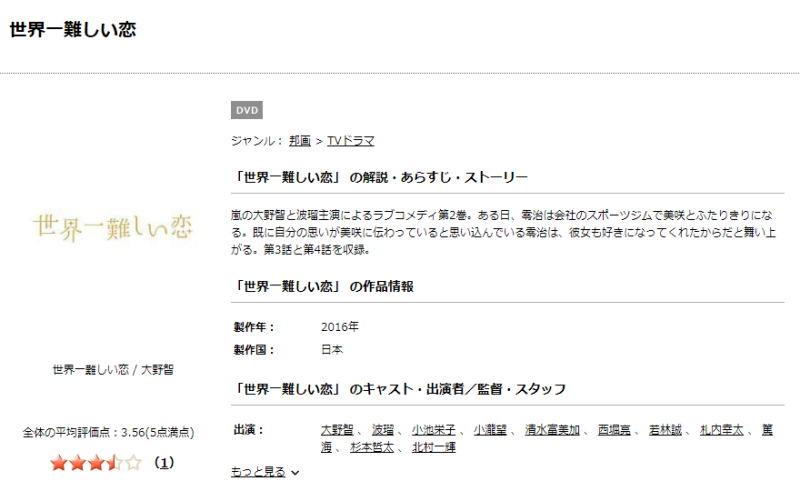Open the 邦画 genre link
The image size is (800, 501).
pyautogui.click(x=300, y=141)
